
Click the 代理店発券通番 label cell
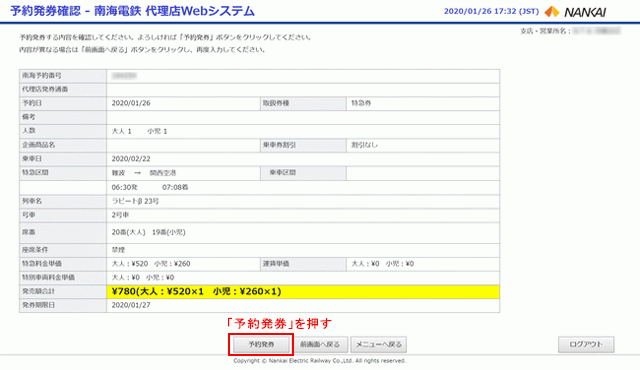coord(63,90)
